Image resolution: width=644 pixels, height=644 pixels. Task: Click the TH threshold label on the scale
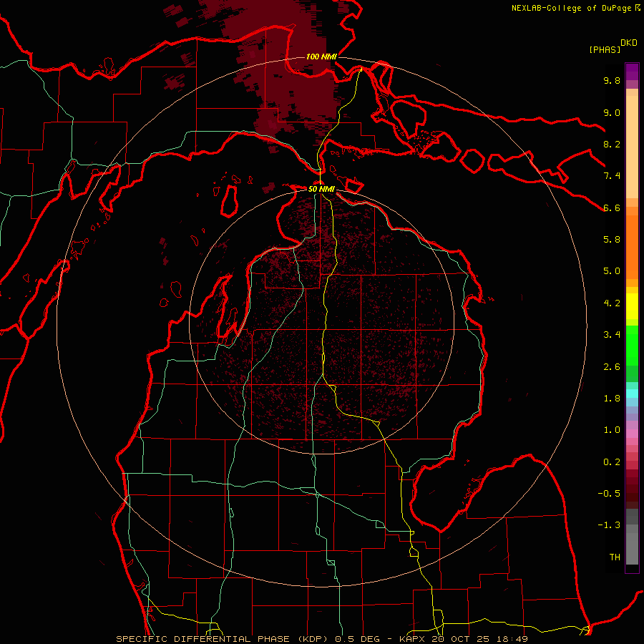coord(615,557)
